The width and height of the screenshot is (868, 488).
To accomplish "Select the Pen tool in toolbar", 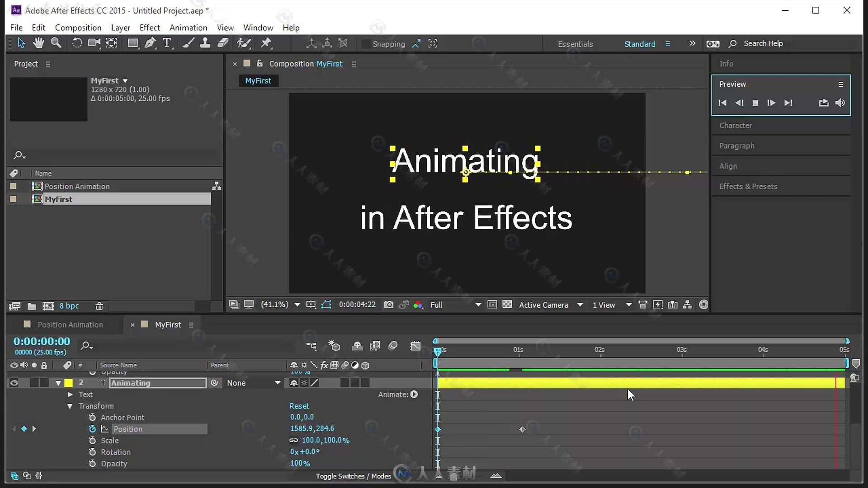I will point(149,43).
